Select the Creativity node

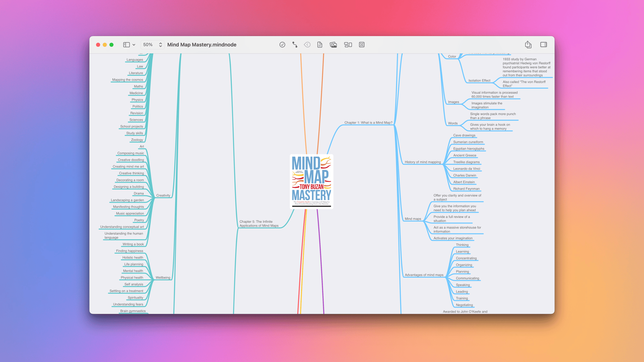click(163, 195)
